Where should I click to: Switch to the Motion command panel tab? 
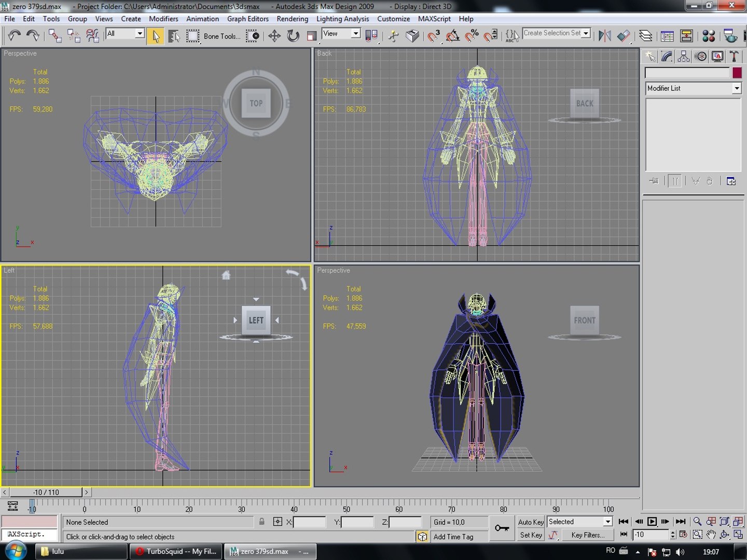pyautogui.click(x=701, y=57)
